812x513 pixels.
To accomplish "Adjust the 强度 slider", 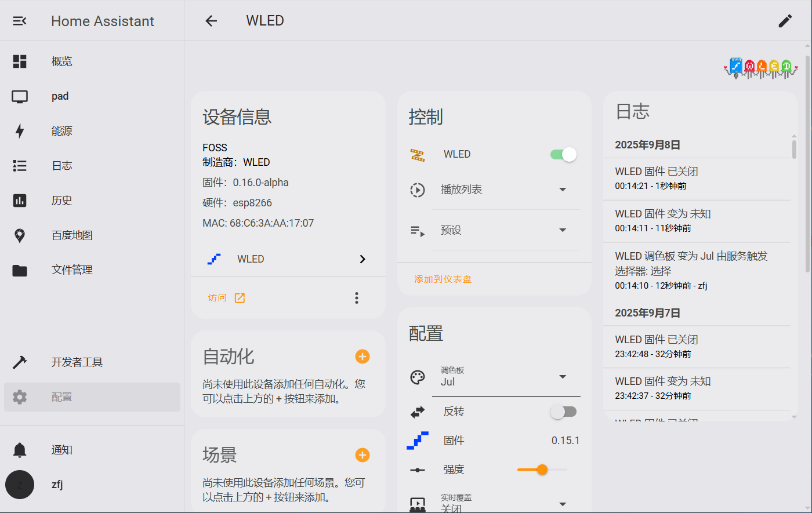I will click(542, 470).
